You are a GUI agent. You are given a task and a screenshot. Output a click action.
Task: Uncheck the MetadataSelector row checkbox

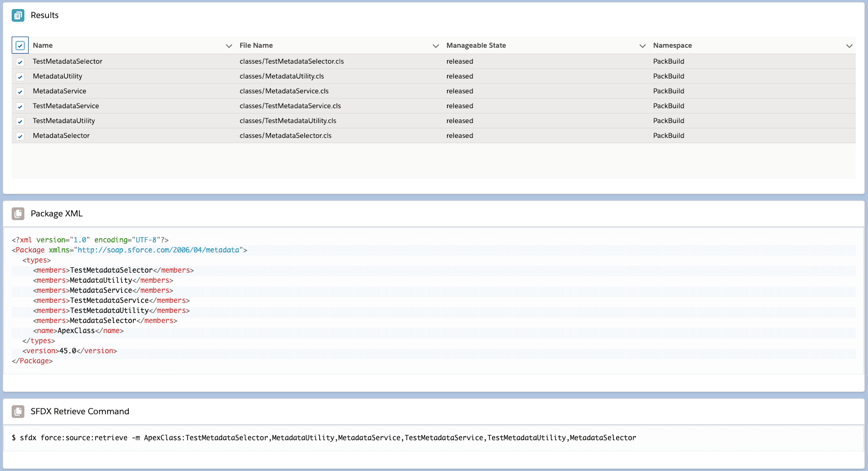point(20,136)
